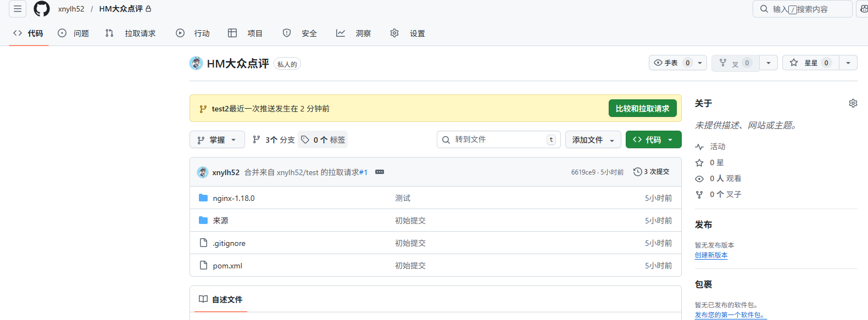Open the Actions tab
The width and height of the screenshot is (868, 320).
point(193,33)
